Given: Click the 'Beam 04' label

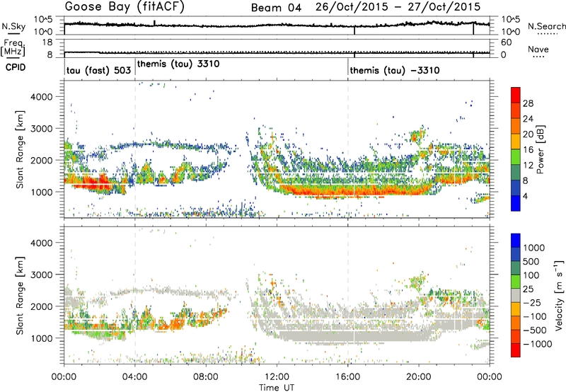Looking at the screenshot, I should point(276,8).
